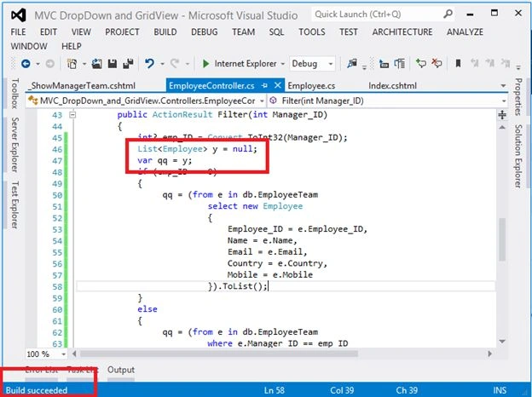532x397 pixels.
Task: Open the ARCHITECTURE menu
Action: [x=402, y=32]
